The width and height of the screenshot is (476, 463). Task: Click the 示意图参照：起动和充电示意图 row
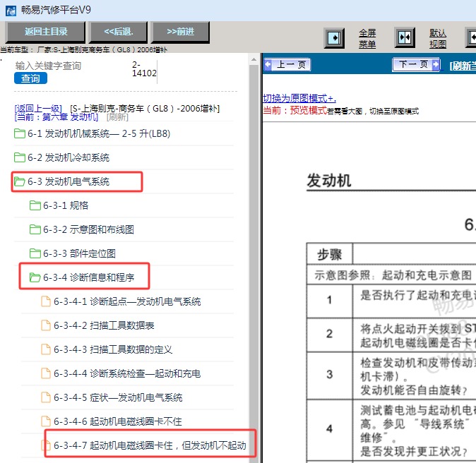393,275
